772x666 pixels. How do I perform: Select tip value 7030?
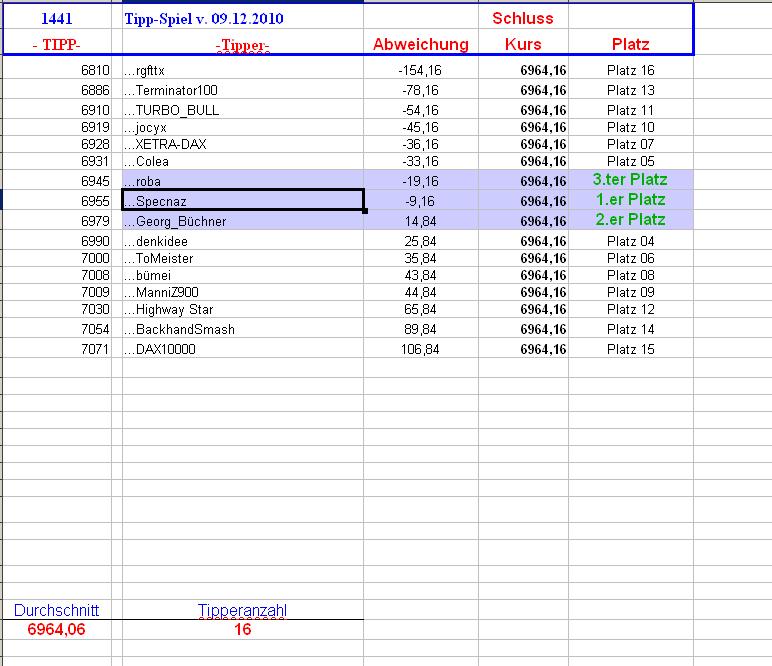click(x=96, y=310)
